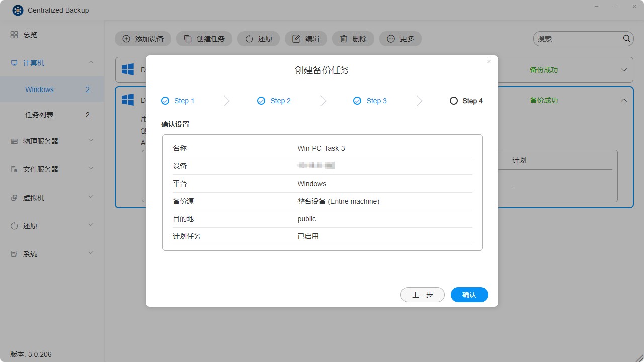The height and width of the screenshot is (362, 644).
Task: Collapse the expanded device showing 备份成功
Action: 624,100
